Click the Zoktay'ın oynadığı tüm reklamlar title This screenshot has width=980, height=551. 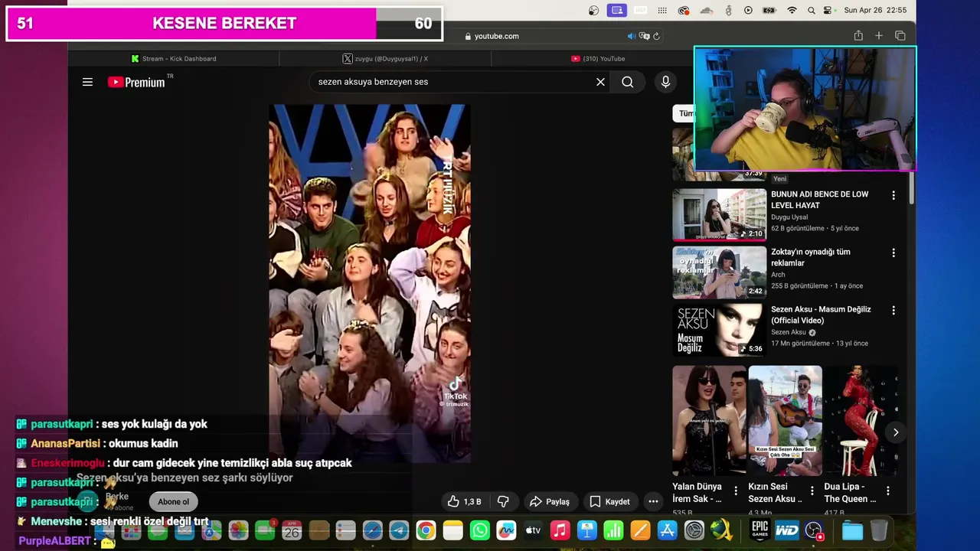812,257
